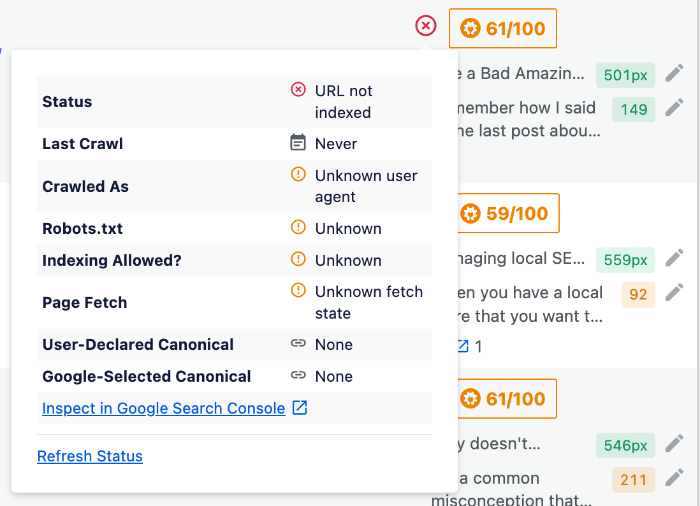Open the bottom 61/100 SEO score badge

(507, 398)
